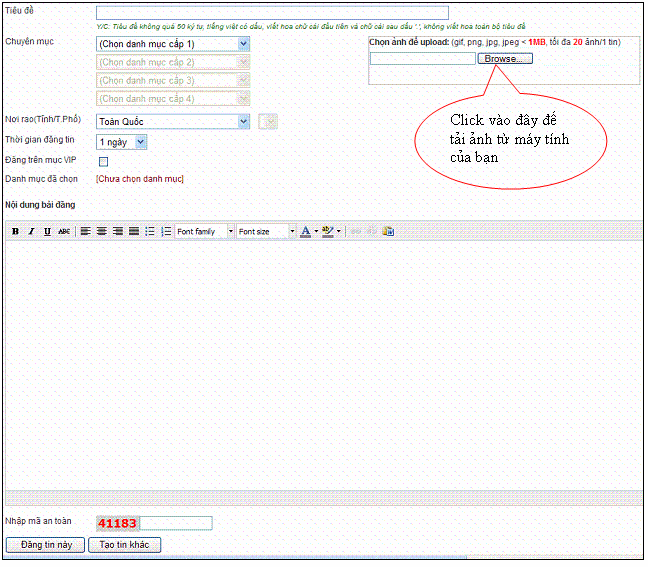Open the 'Chọn danh mục cấp 1' dropdown
The image size is (648, 567).
click(x=173, y=44)
